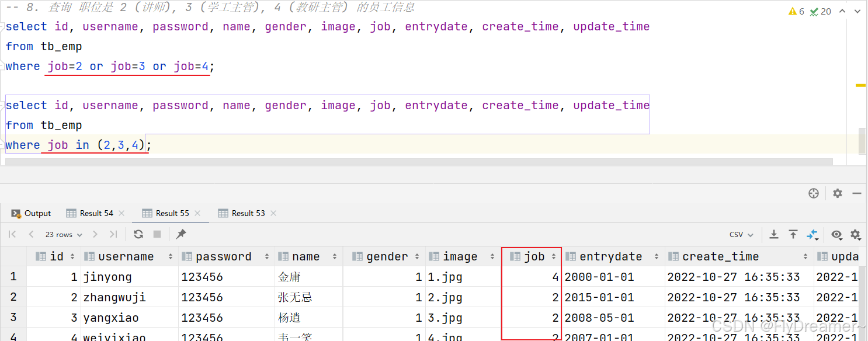Viewport: 868px width, 341px height.
Task: Go to previous highlighted problem arrow
Action: click(x=843, y=11)
